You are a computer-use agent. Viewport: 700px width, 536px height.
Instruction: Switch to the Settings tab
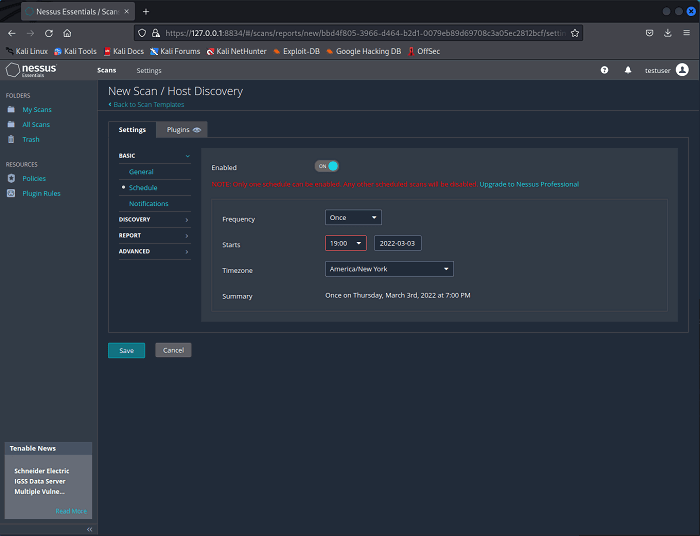click(x=132, y=130)
